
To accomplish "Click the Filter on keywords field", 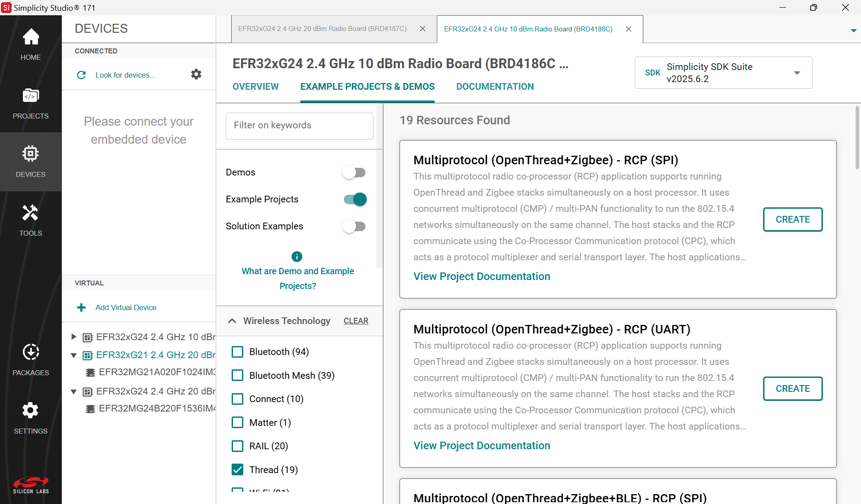I will tap(299, 126).
